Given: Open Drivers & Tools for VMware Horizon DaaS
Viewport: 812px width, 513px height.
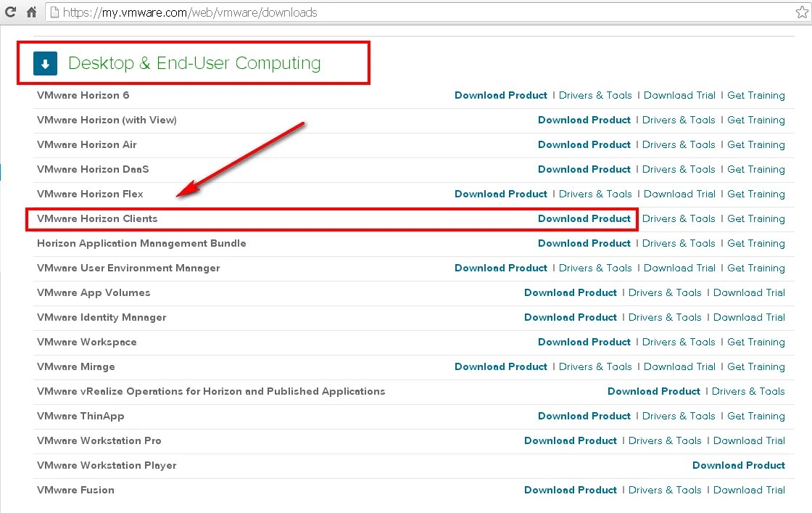Looking at the screenshot, I should point(679,170).
